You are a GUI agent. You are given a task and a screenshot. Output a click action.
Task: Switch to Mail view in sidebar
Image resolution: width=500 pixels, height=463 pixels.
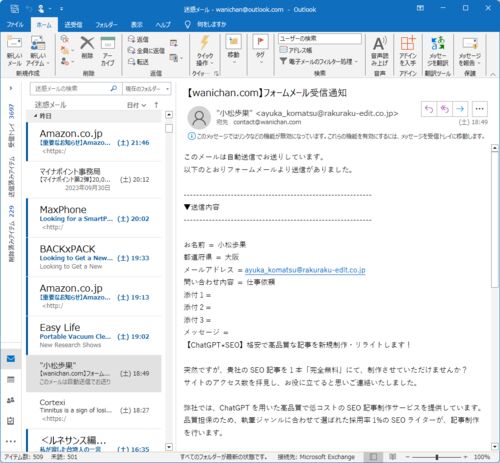tap(11, 359)
